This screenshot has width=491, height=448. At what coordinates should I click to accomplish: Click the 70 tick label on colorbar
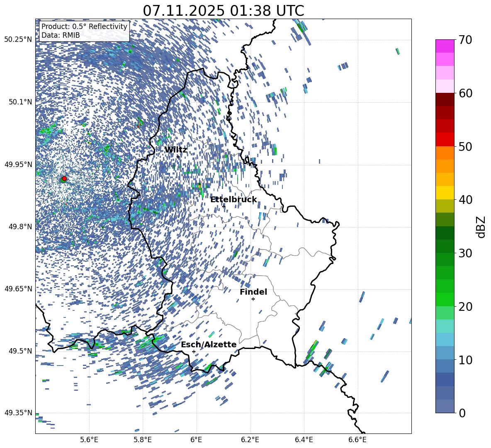466,40
